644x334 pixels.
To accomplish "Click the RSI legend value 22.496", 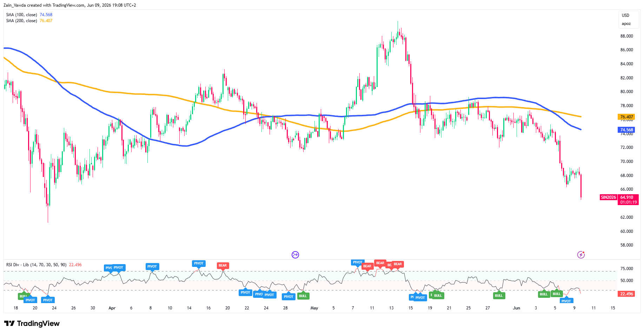I will coord(75,265).
